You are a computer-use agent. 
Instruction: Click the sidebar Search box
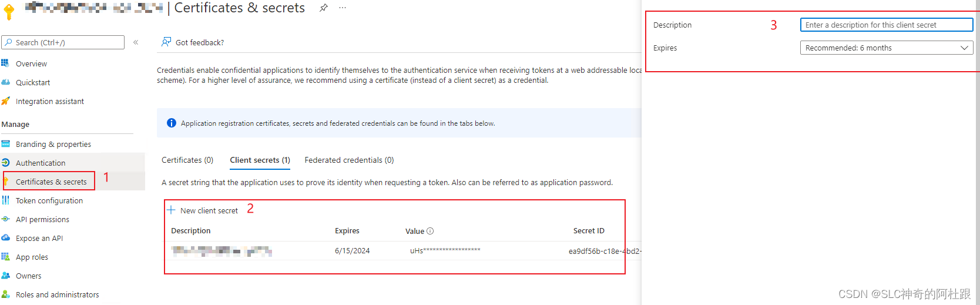click(x=63, y=42)
